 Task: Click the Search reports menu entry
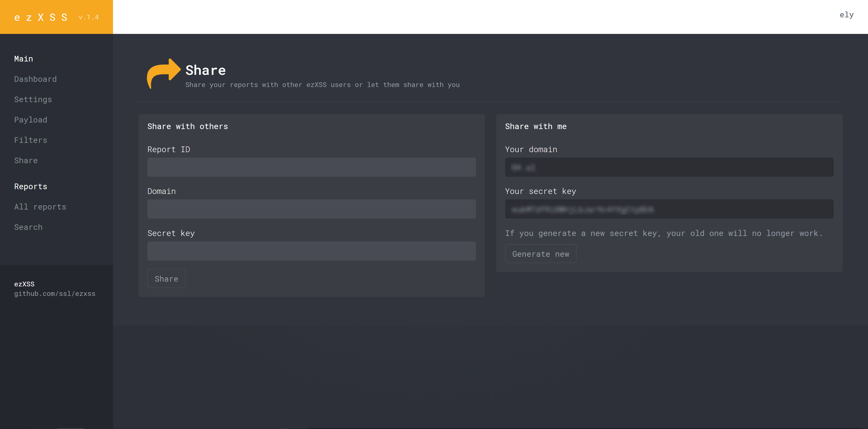pyautogui.click(x=28, y=227)
